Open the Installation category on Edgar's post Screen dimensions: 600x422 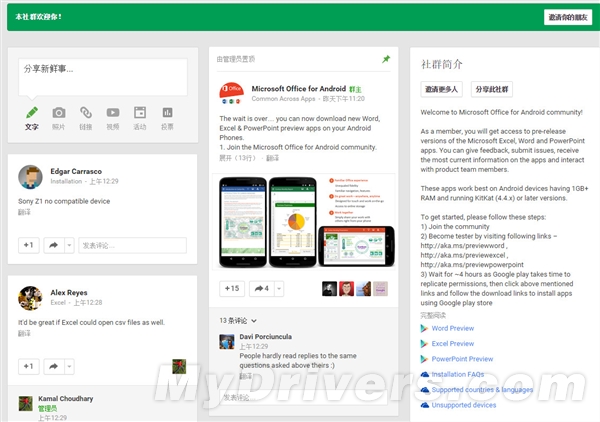click(66, 181)
